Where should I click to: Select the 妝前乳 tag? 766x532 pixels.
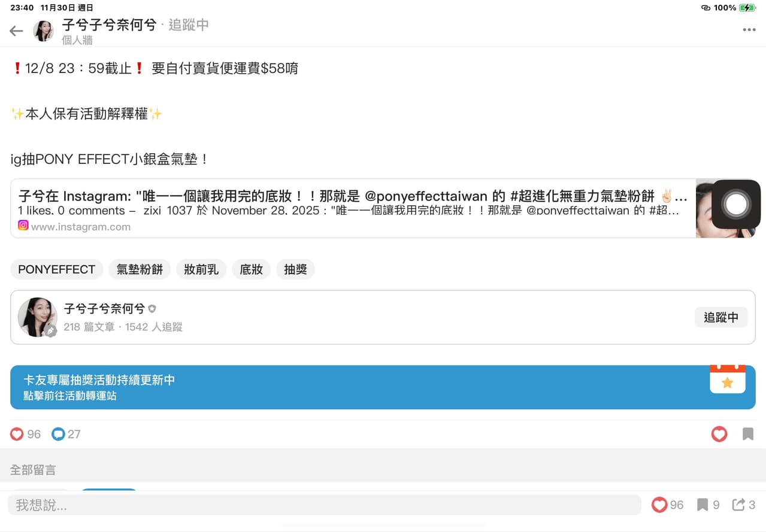pos(201,269)
